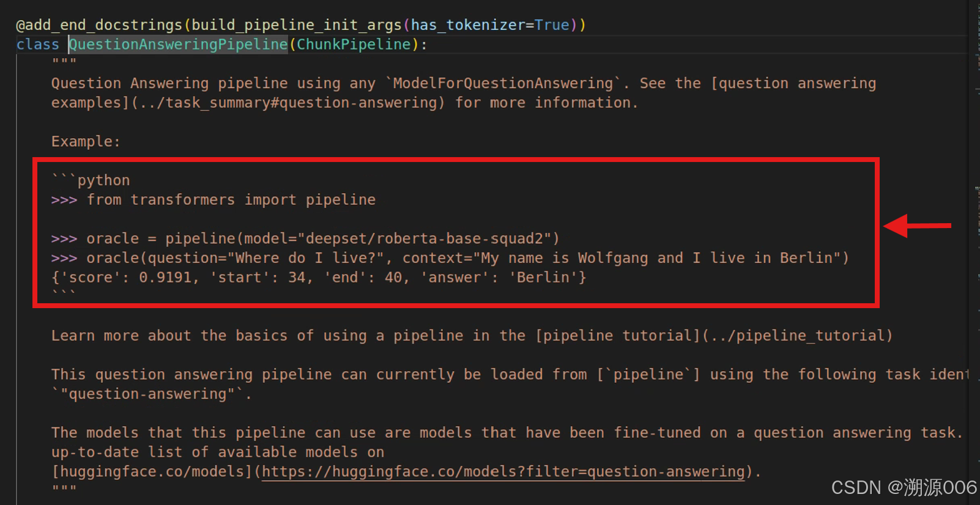Screen dimensions: 980x505
Task: Click the ```python code fence line
Action: 91,180
